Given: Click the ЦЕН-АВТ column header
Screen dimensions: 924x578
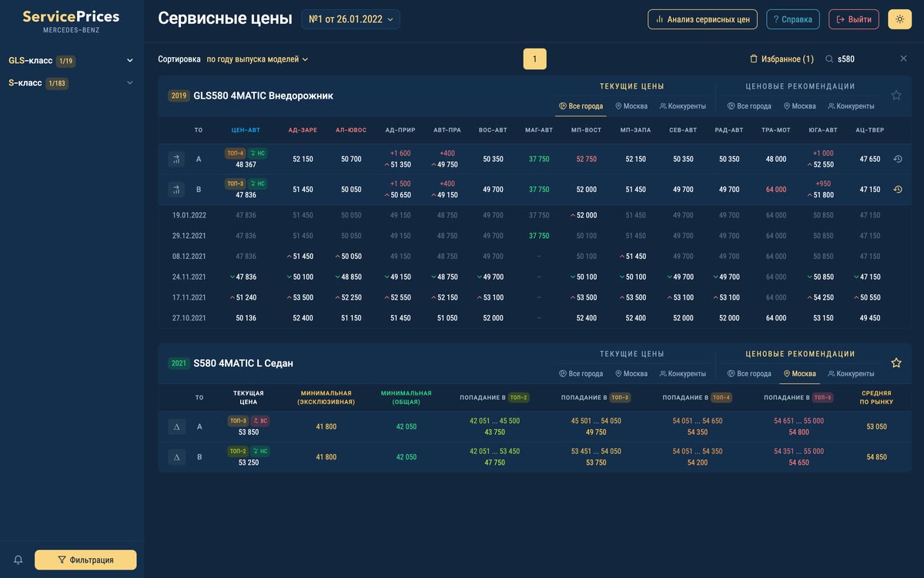Looking at the screenshot, I should click(x=246, y=130).
